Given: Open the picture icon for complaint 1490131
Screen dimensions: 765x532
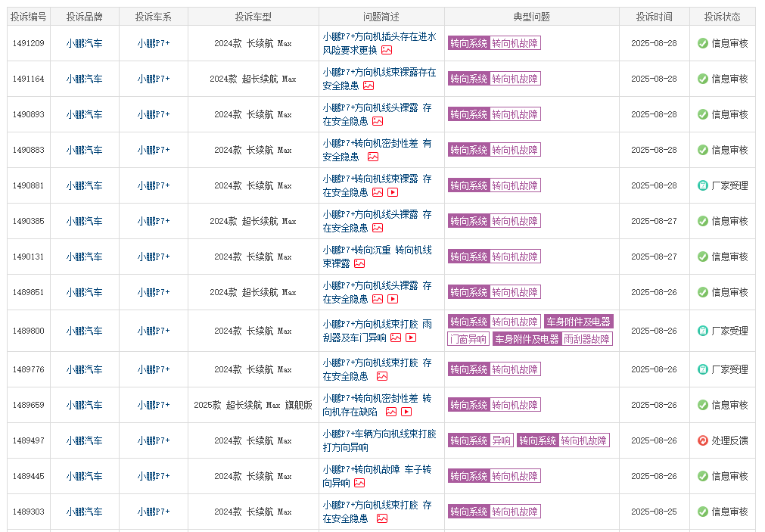Looking at the screenshot, I should point(359,264).
